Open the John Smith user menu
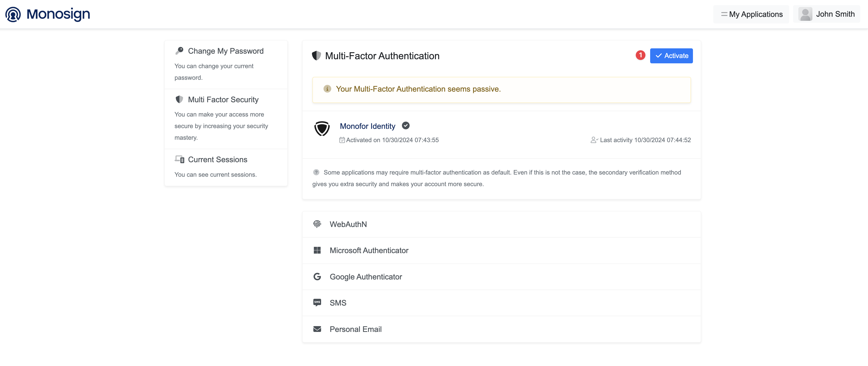 coord(835,14)
